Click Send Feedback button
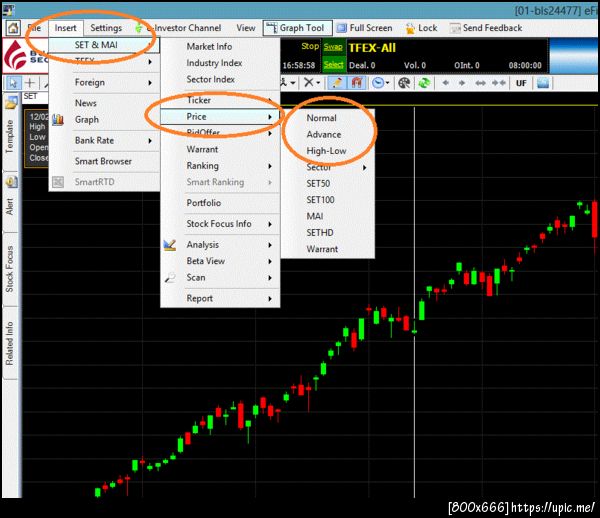Viewport: 600px width, 518px height. pyautogui.click(x=486, y=28)
